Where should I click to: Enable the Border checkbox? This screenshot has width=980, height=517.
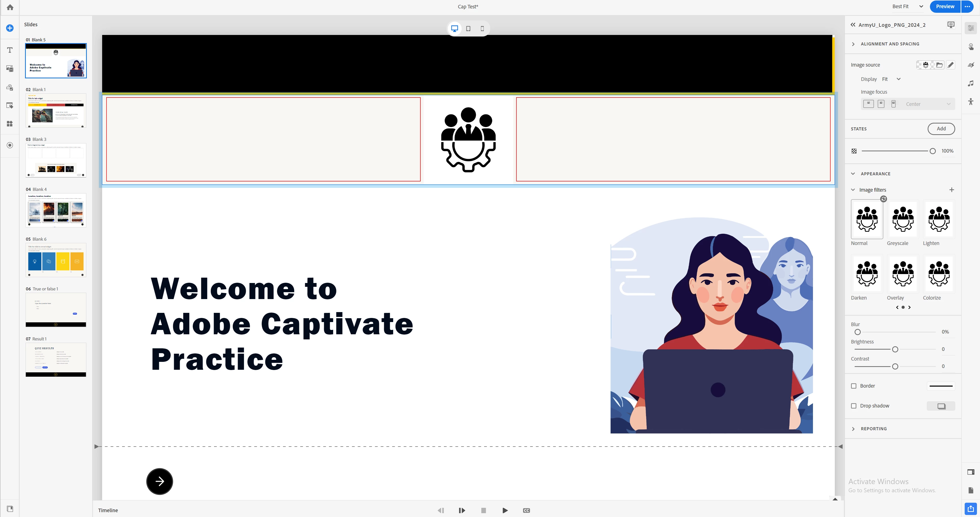coord(854,386)
